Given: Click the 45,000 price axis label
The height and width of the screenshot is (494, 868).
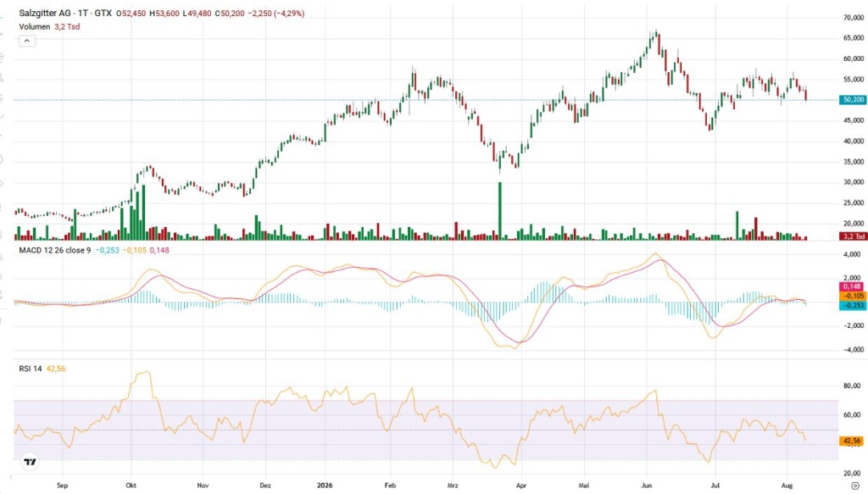Looking at the screenshot, I should [854, 120].
